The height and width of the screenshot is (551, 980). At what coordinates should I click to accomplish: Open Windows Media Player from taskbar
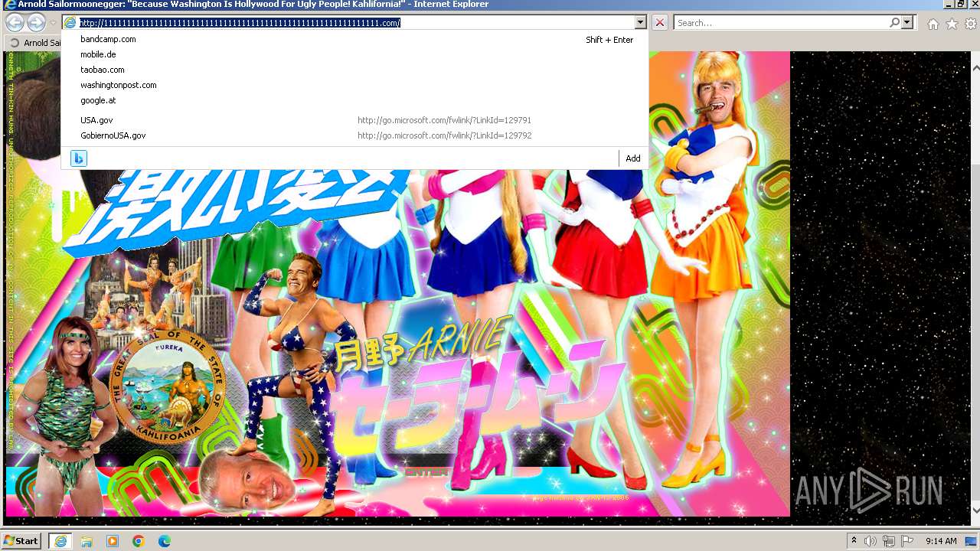[113, 541]
